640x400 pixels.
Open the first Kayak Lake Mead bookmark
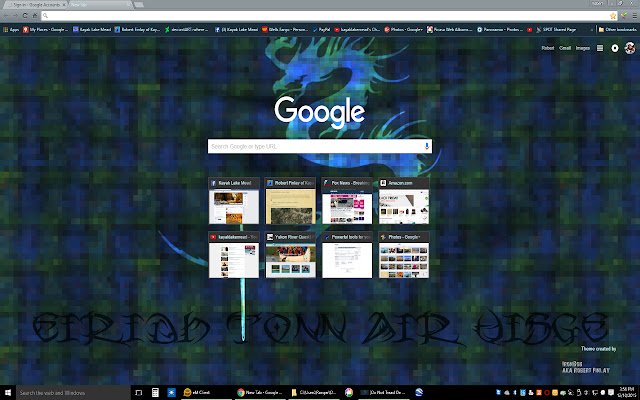pos(92,29)
